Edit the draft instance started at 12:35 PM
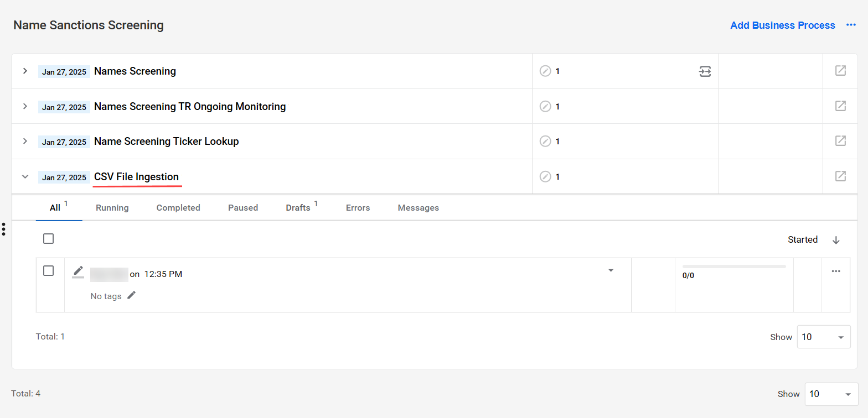The width and height of the screenshot is (868, 418). pyautogui.click(x=78, y=272)
